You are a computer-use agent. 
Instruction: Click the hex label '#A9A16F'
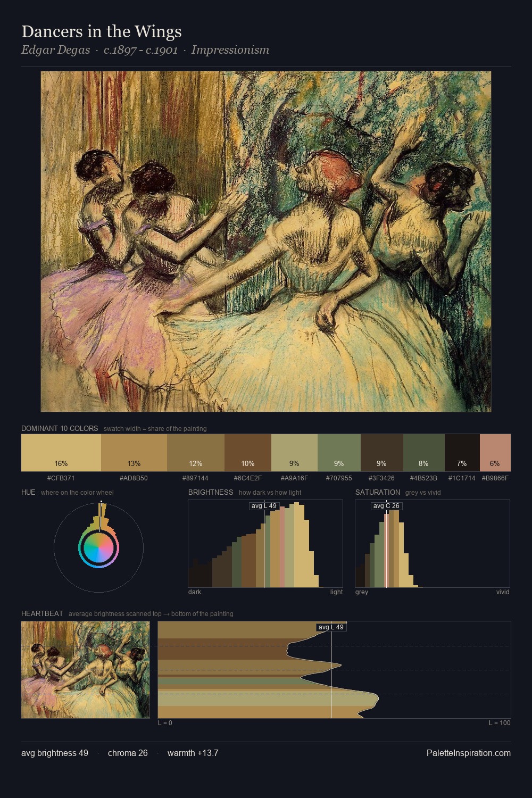click(x=294, y=478)
